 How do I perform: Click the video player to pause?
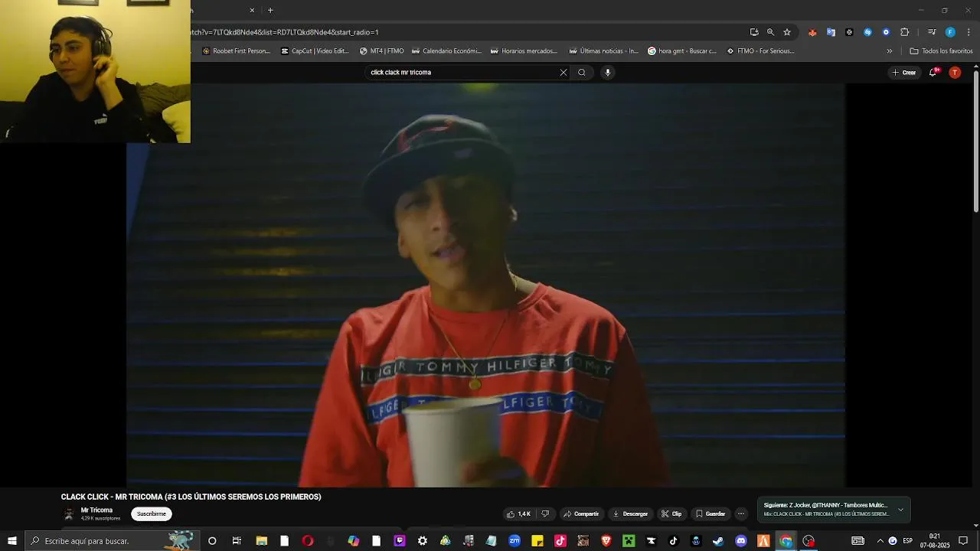(486, 285)
